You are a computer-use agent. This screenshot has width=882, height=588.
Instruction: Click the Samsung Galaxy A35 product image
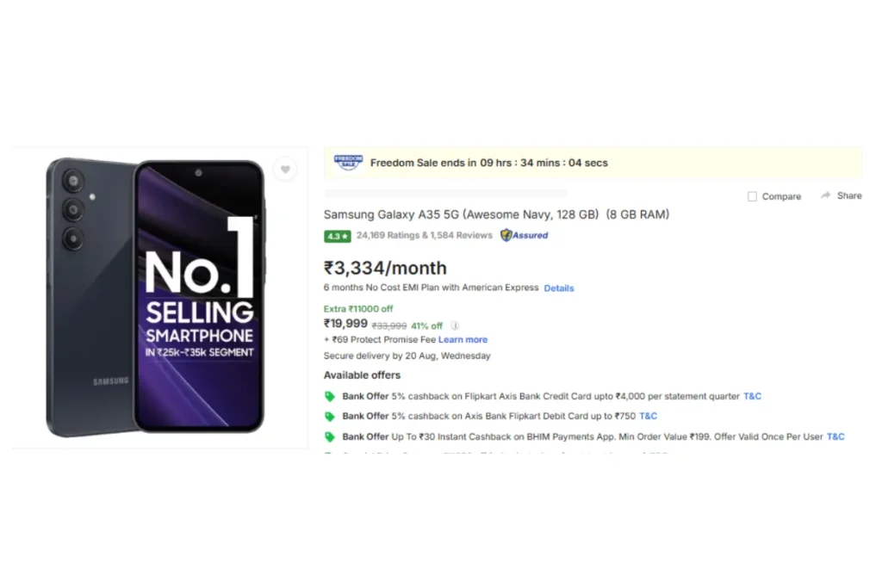155,297
